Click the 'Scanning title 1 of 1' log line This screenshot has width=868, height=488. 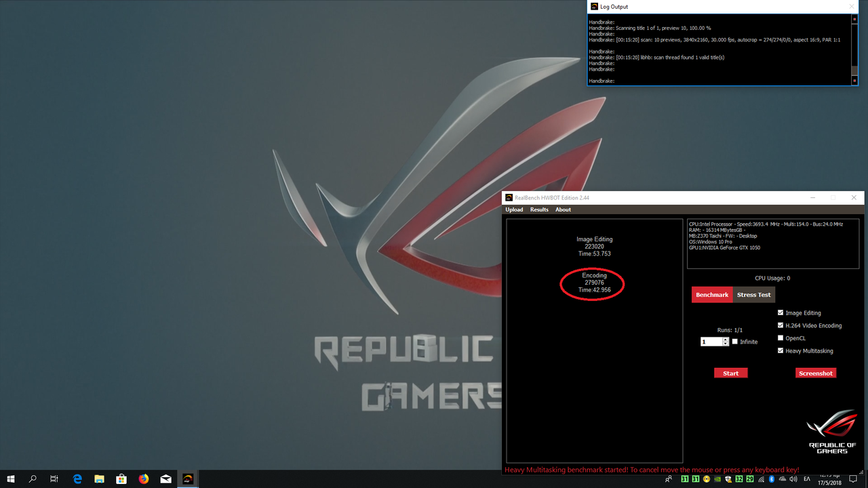point(650,28)
